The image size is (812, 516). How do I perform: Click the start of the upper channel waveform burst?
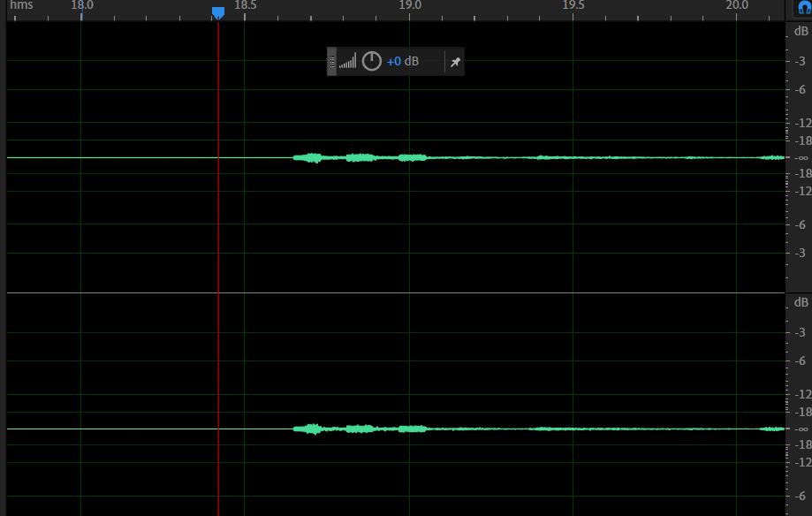point(296,157)
